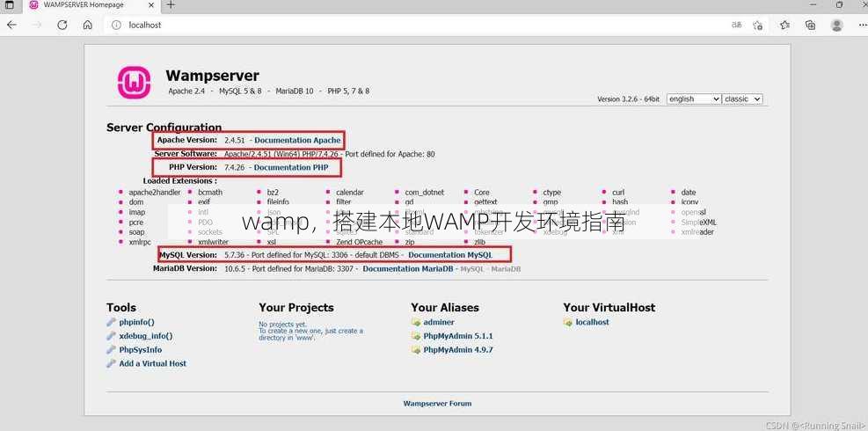Open the localhost VirtualHost link
The width and height of the screenshot is (868, 431).
(593, 322)
